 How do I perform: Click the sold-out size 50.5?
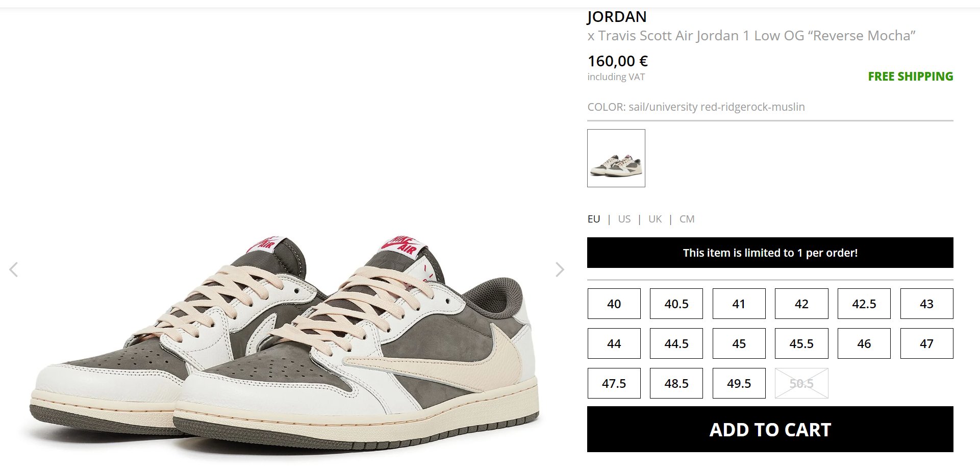click(801, 383)
